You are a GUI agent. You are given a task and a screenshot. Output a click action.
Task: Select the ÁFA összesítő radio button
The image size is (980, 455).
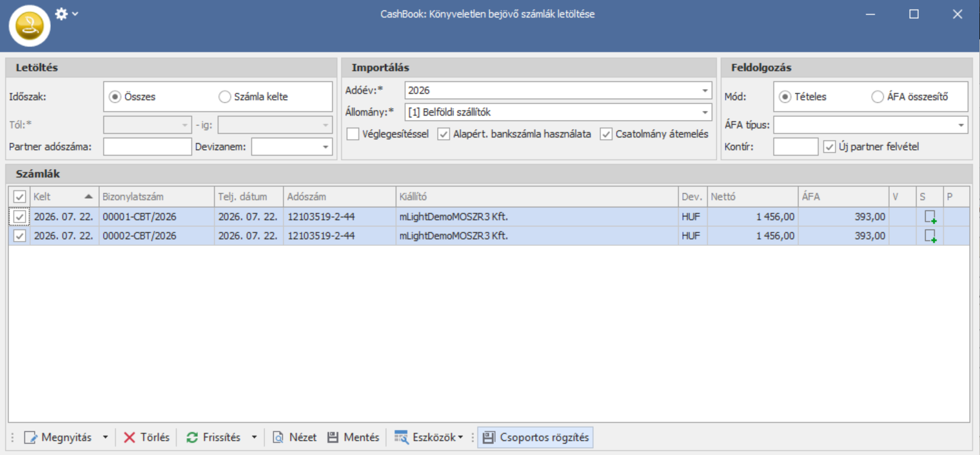coord(877,97)
